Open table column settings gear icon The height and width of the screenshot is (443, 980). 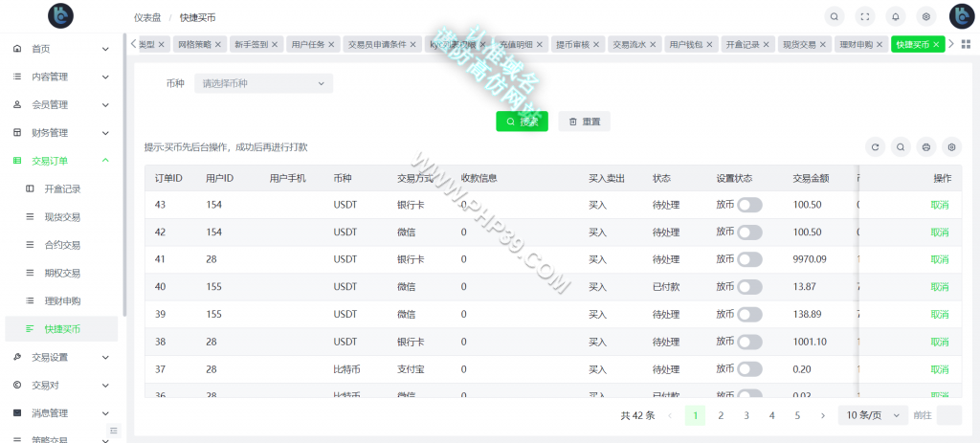(952, 147)
